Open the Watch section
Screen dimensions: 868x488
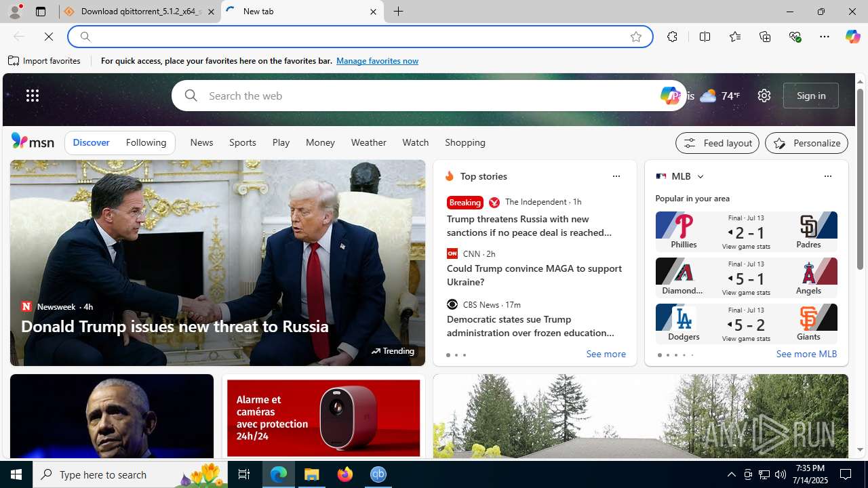416,142
